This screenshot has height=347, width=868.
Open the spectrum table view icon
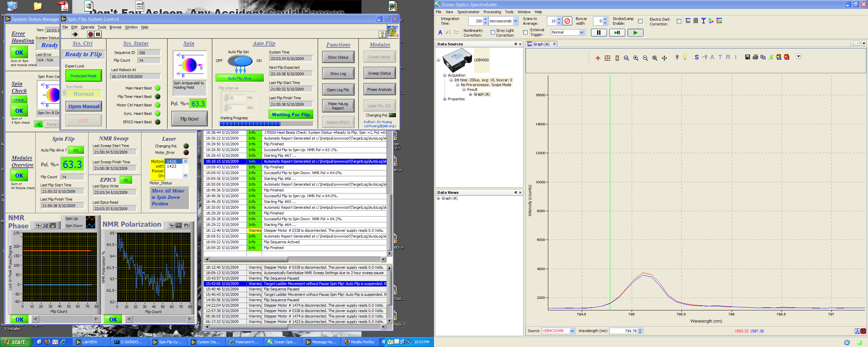(x=696, y=21)
